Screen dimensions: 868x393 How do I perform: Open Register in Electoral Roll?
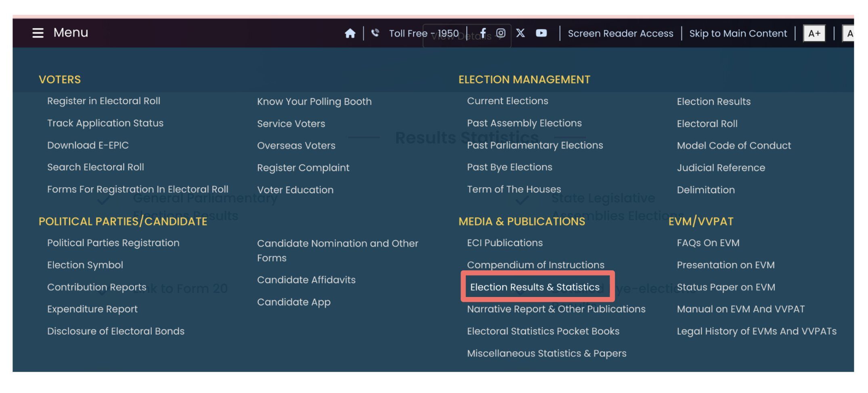(103, 100)
